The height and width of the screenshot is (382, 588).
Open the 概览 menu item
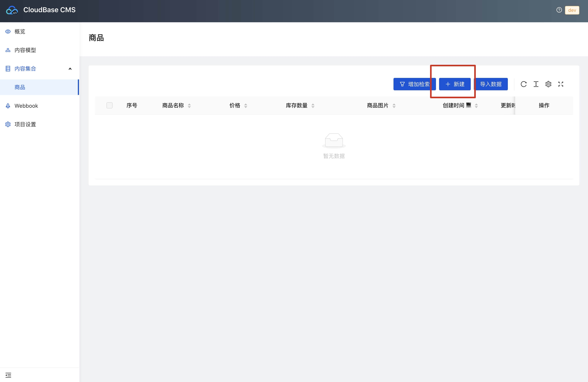tap(20, 31)
